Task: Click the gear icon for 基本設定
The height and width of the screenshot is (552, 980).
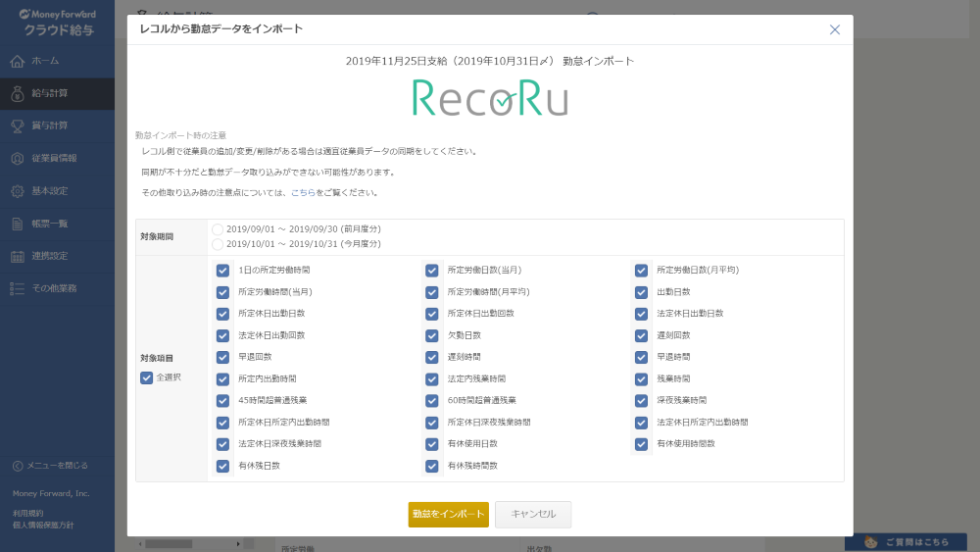Action: (x=18, y=190)
